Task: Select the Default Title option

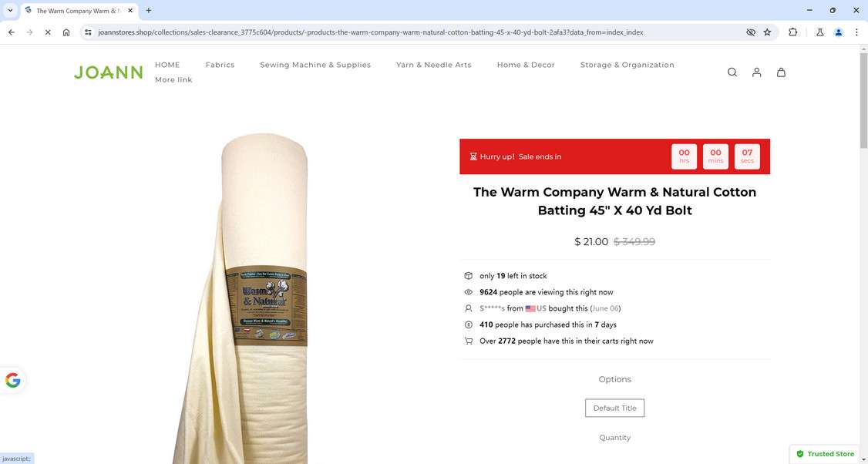Action: [614, 408]
